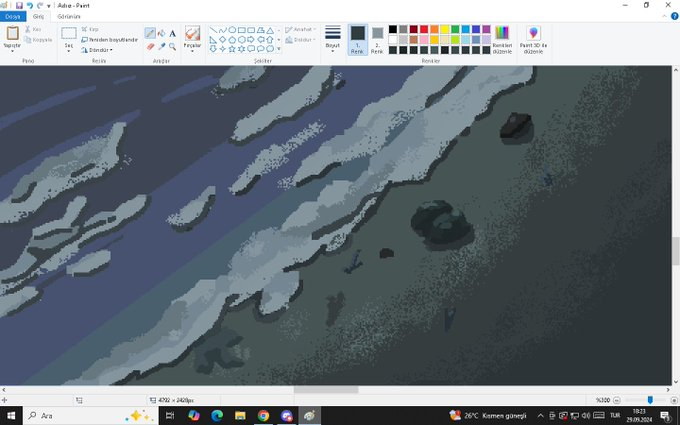Open the Döndür rotate dropdown
The image size is (680, 425).
[99, 49]
